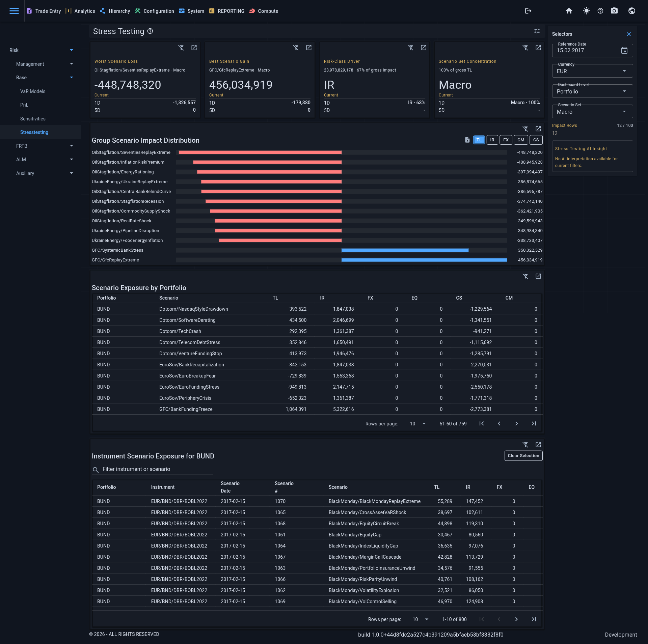Screen dimensions: 648x644
Task: Pop out the Scenario Set Concentration card
Action: (538, 48)
